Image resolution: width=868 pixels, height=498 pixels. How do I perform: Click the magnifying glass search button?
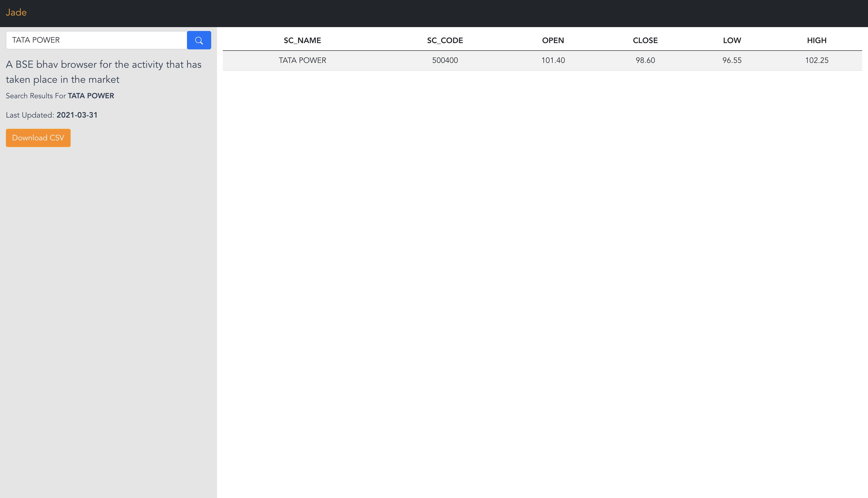(199, 40)
